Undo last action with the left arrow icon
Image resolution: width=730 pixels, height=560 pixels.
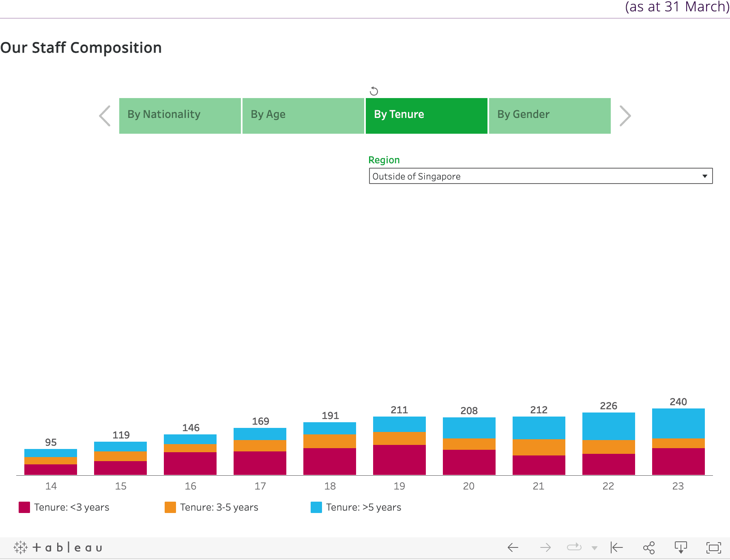point(513,548)
